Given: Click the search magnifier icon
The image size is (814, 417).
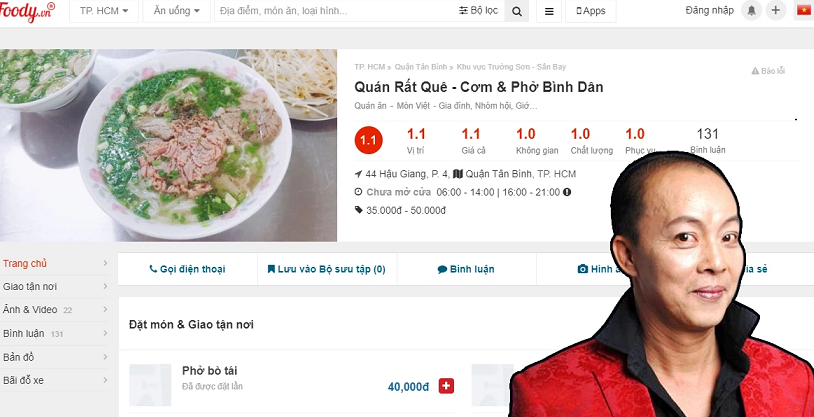Looking at the screenshot, I should pos(517,11).
